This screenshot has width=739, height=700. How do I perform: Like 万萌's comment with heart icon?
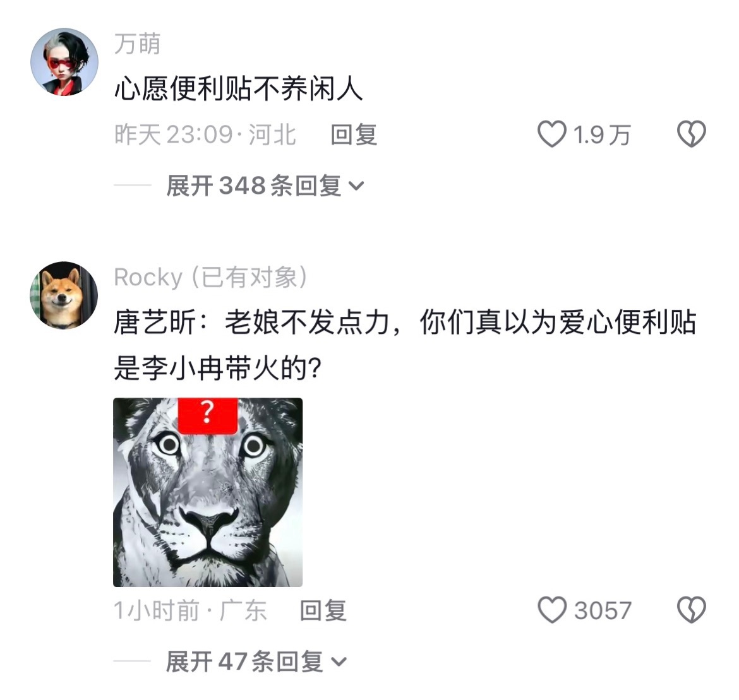552,134
